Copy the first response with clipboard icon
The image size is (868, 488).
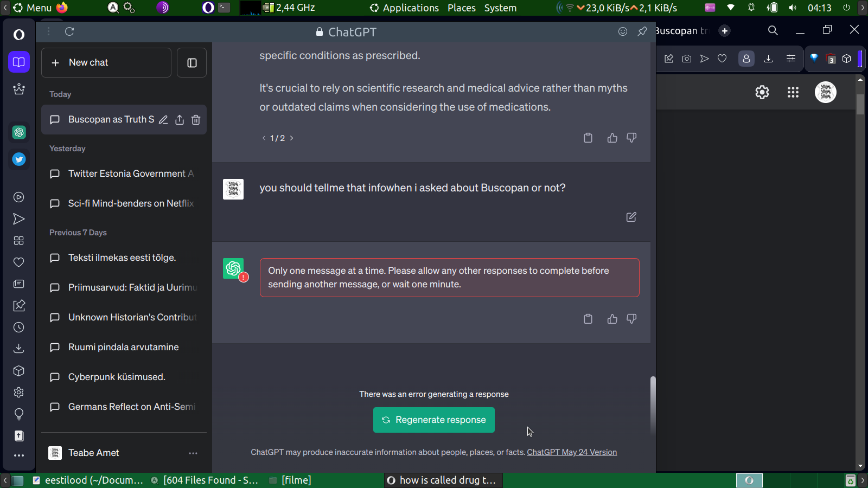(588, 138)
